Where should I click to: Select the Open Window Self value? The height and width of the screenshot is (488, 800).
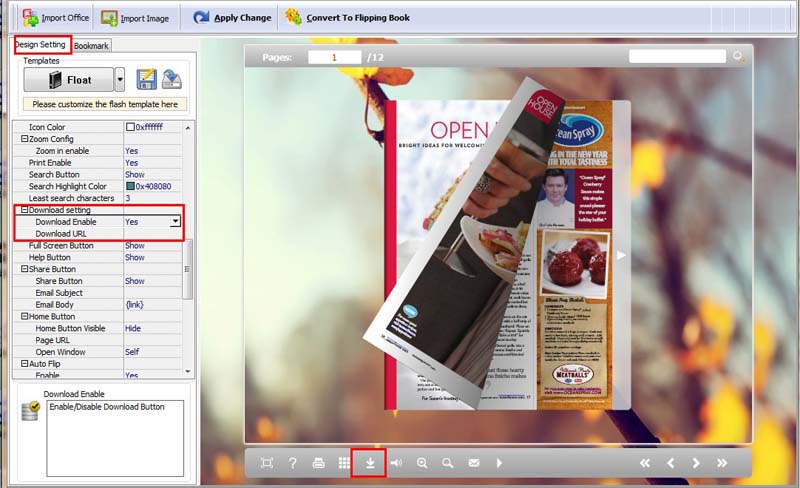click(x=132, y=352)
